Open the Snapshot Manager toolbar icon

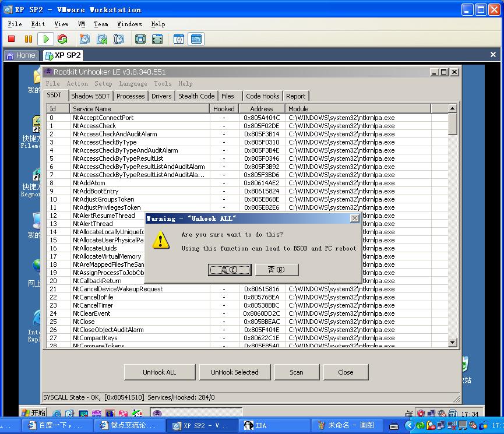tap(119, 39)
